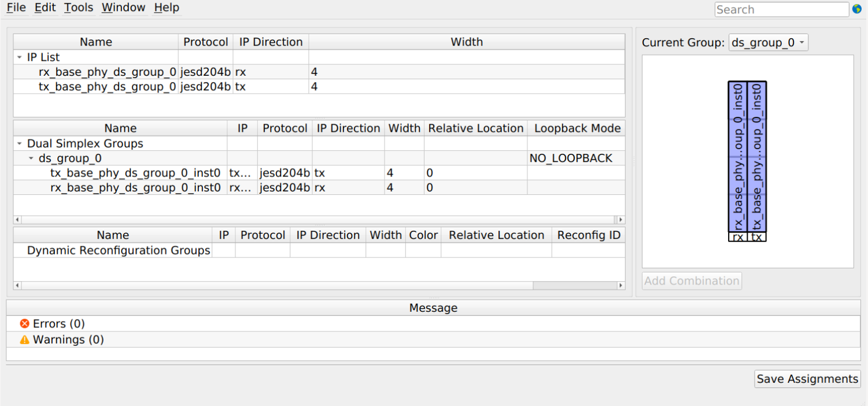Image resolution: width=868 pixels, height=406 pixels.
Task: Click the Add Combination button
Action: tap(692, 281)
